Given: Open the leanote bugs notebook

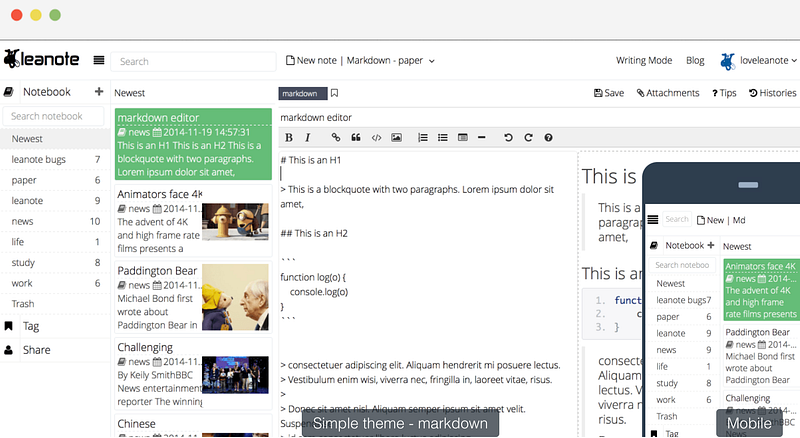Looking at the screenshot, I should coord(55,159).
